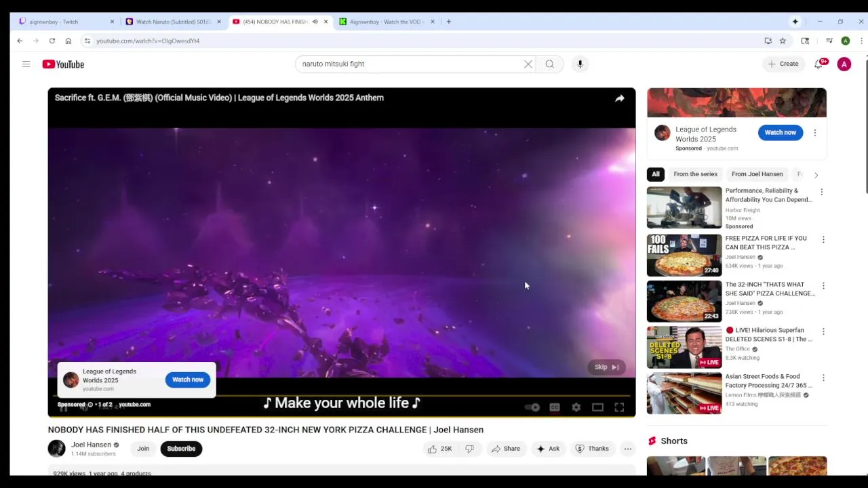Open options for the League of Legends ad card
This screenshot has width=868, height=488.
click(815, 133)
